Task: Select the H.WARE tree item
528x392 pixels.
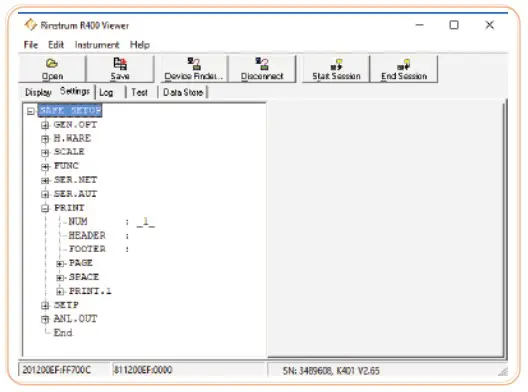Action: [72, 138]
